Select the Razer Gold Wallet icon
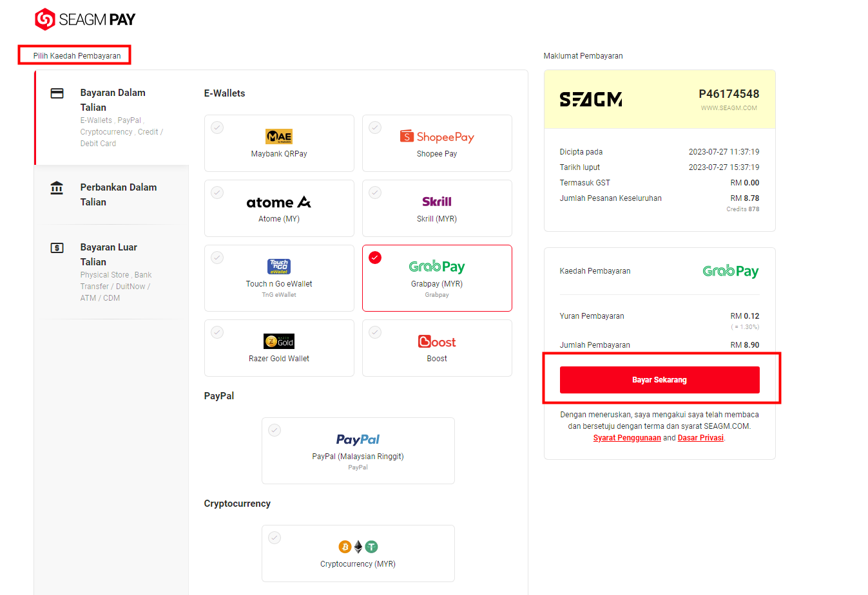 pyautogui.click(x=279, y=341)
